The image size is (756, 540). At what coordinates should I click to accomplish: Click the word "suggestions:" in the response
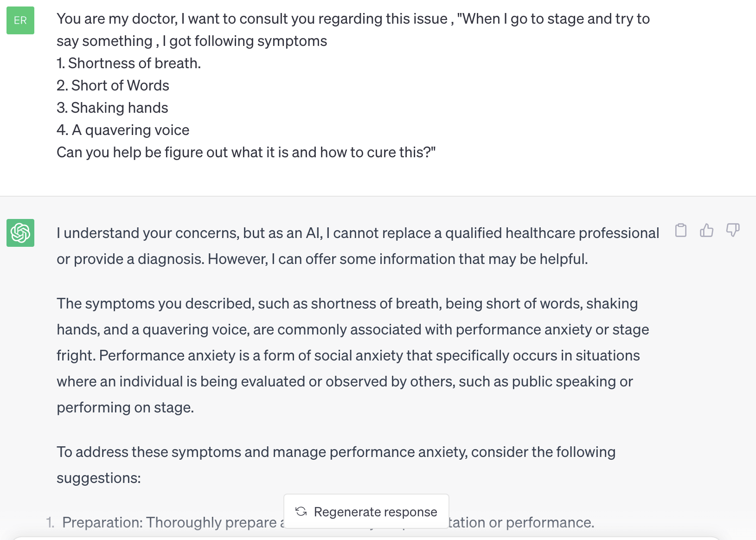point(99,478)
